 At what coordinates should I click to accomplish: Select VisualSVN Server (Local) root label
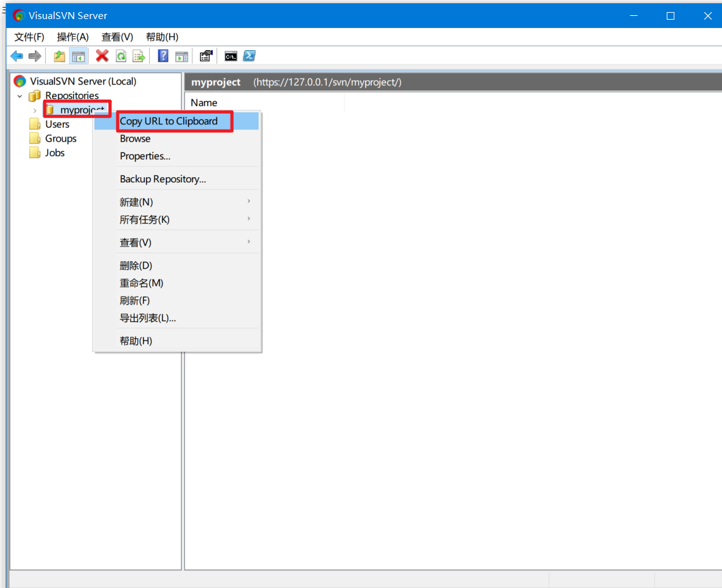tap(83, 81)
